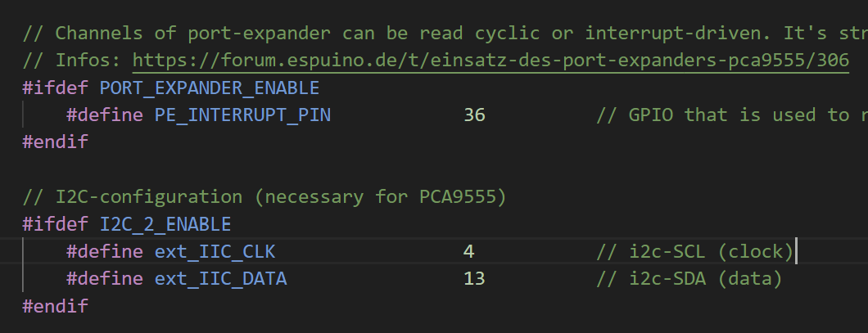
Task: Click the PORT_EXPANDER_ENABLE macro name
Action: pos(210,88)
